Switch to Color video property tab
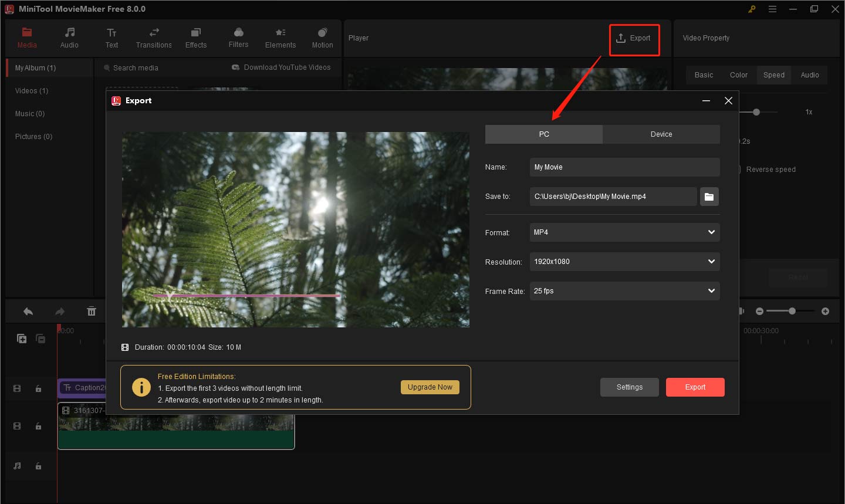Viewport: 845px width, 504px height. [739, 75]
